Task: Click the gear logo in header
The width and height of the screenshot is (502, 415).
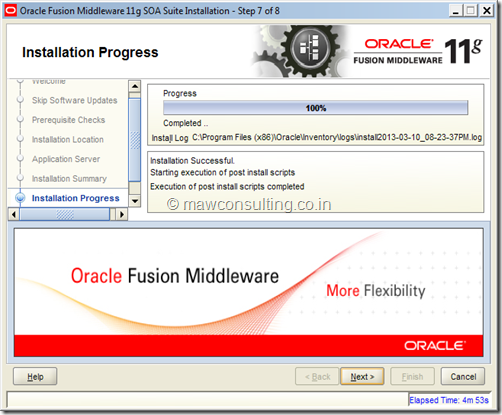Action: pyautogui.click(x=300, y=51)
